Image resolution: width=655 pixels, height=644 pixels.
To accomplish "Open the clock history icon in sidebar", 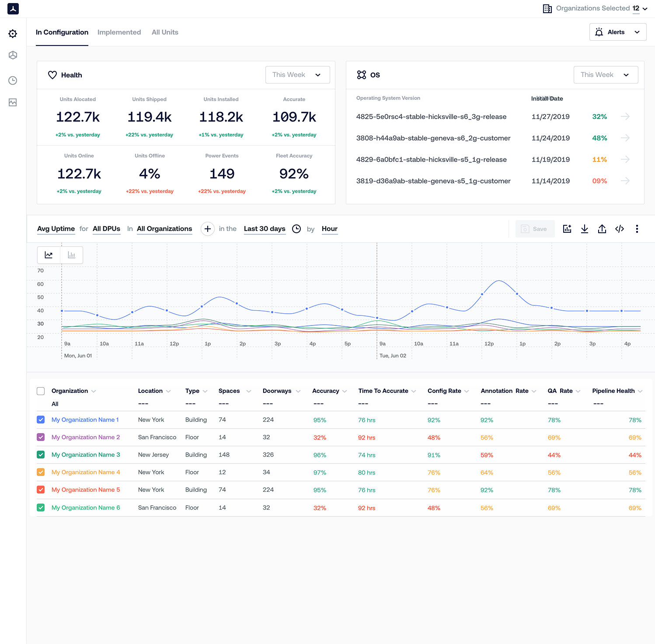I will pos(13,80).
